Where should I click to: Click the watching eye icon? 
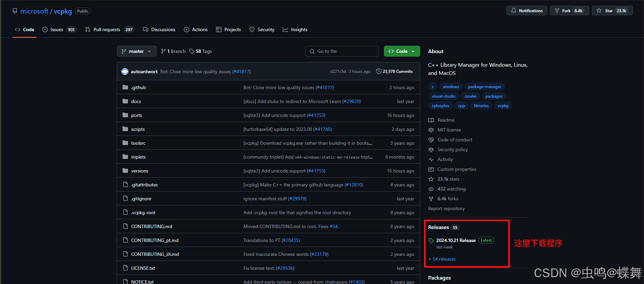coord(431,189)
